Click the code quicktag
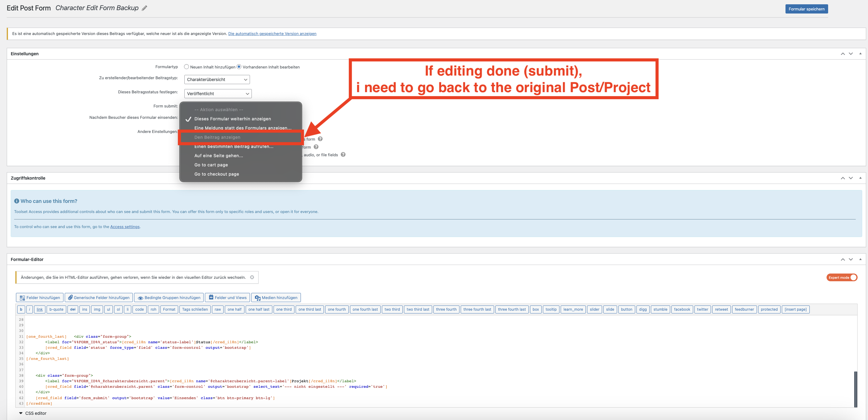This screenshot has height=420, width=868. (140, 309)
